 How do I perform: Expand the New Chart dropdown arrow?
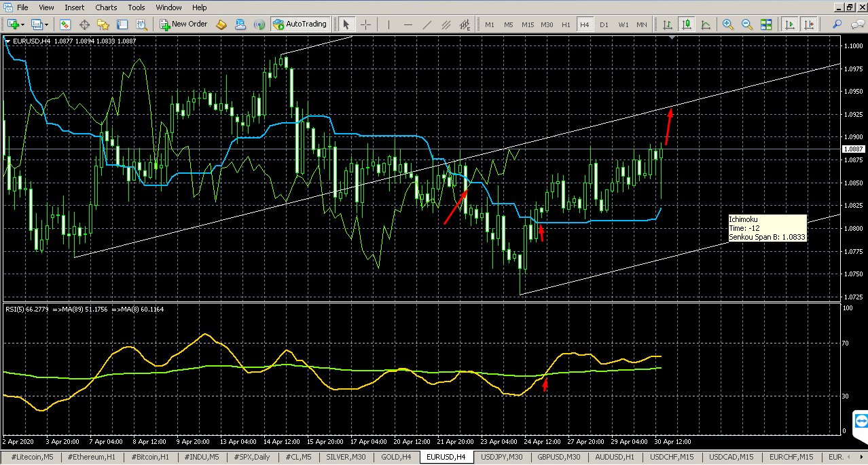[x=24, y=24]
